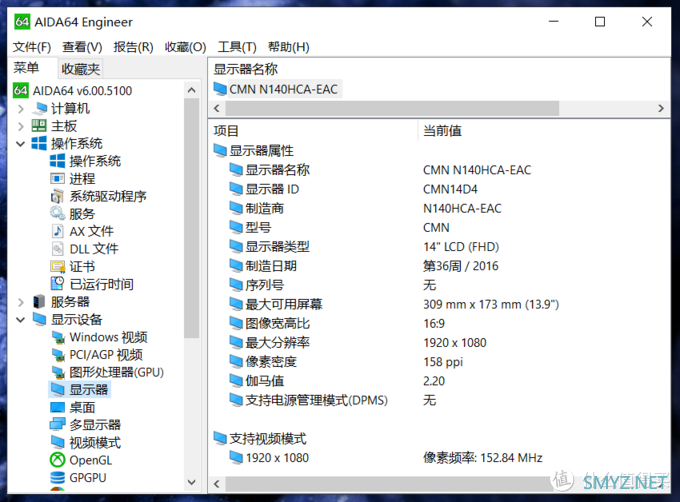Open the OpenGL tree item icon
The image size is (680, 502).
[58, 460]
